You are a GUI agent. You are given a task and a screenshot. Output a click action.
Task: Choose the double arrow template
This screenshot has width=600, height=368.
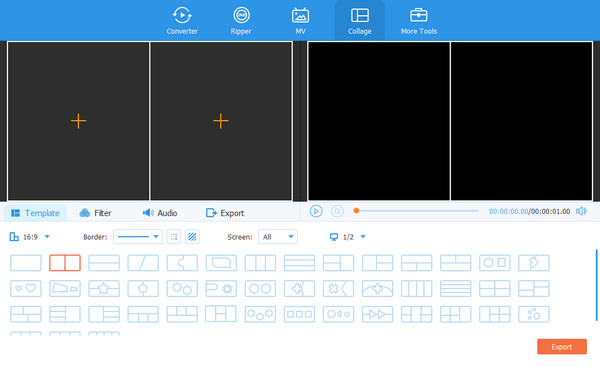click(377, 314)
